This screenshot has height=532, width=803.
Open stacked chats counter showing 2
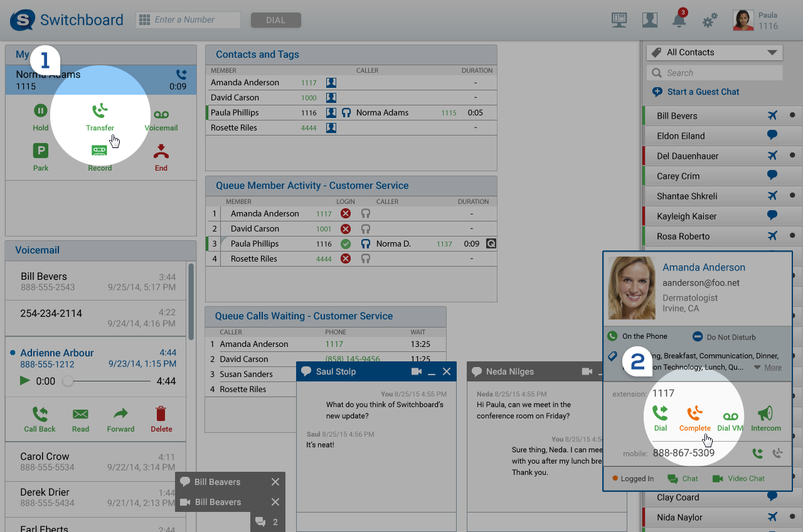click(x=267, y=522)
